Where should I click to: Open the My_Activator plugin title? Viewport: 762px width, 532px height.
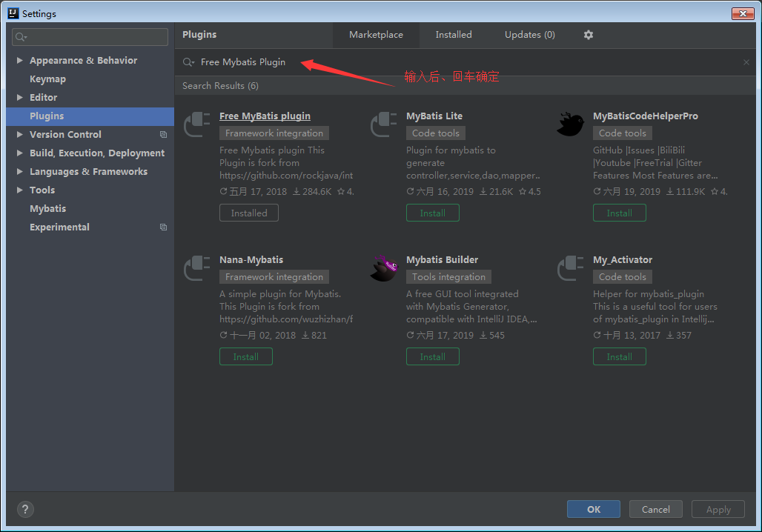click(x=623, y=260)
